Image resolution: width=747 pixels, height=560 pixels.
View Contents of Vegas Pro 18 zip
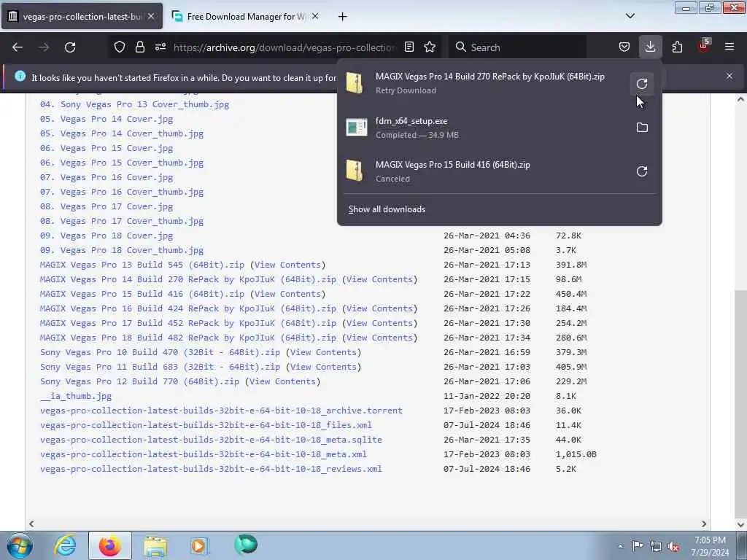click(379, 338)
